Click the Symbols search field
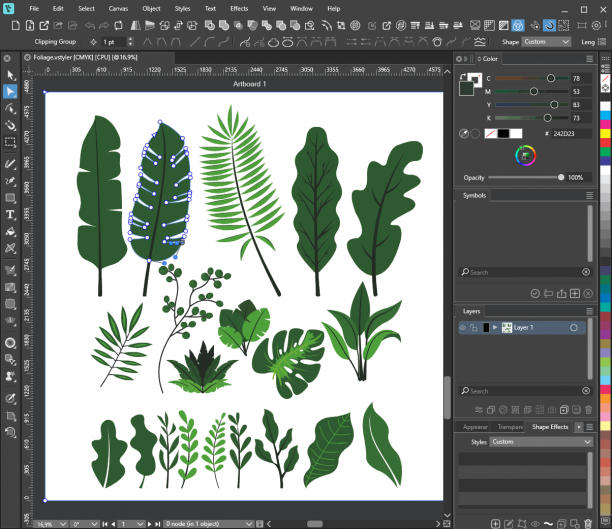Screen dimensions: 612x529 coord(525,272)
